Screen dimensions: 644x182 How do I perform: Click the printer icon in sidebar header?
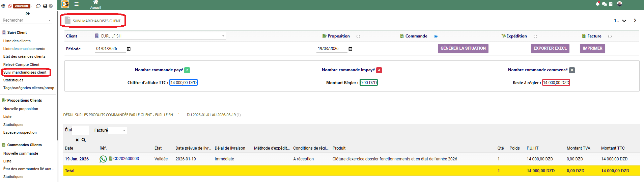(45, 6)
